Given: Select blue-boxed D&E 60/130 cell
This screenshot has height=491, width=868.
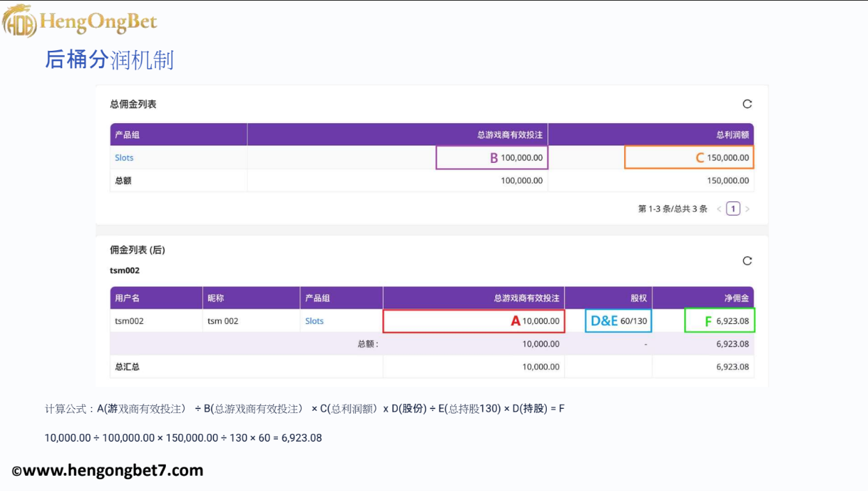Looking at the screenshot, I should click(619, 321).
